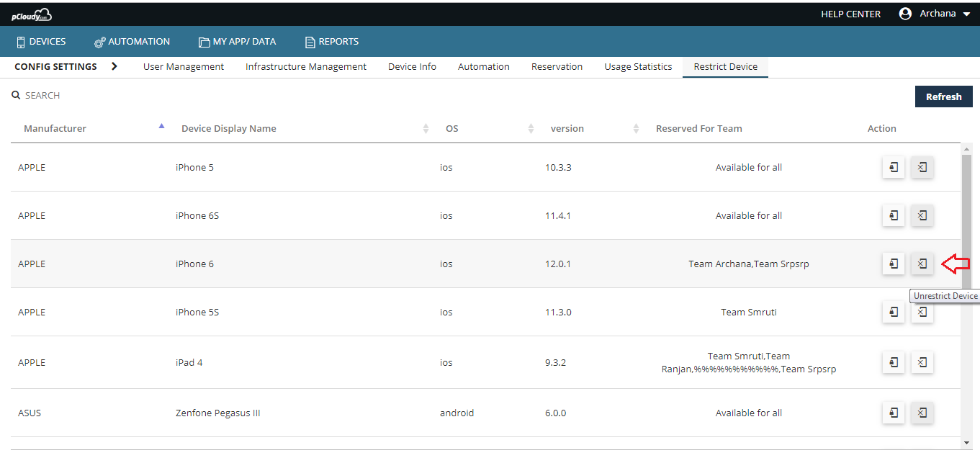Screen dimensions: 980x476
Task: Click the pCloudy logo
Action: [x=32, y=14]
